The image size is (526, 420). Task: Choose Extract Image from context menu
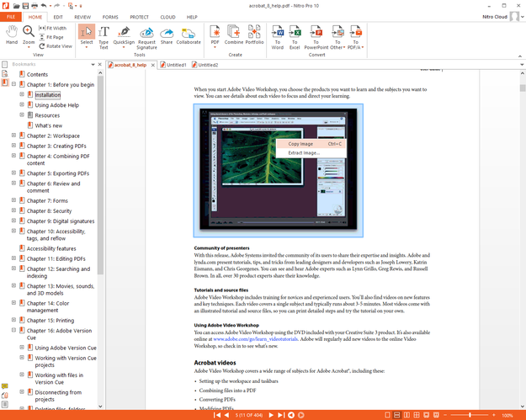[x=311, y=152]
